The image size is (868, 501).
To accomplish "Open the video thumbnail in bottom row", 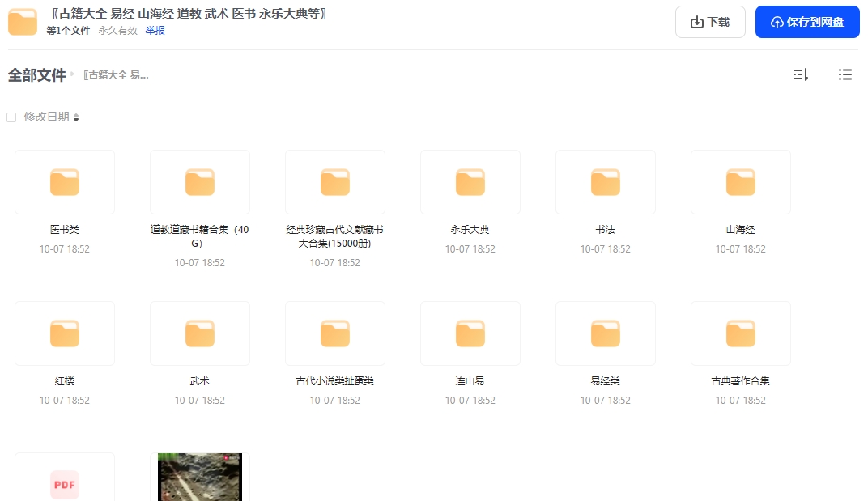I will point(200,478).
